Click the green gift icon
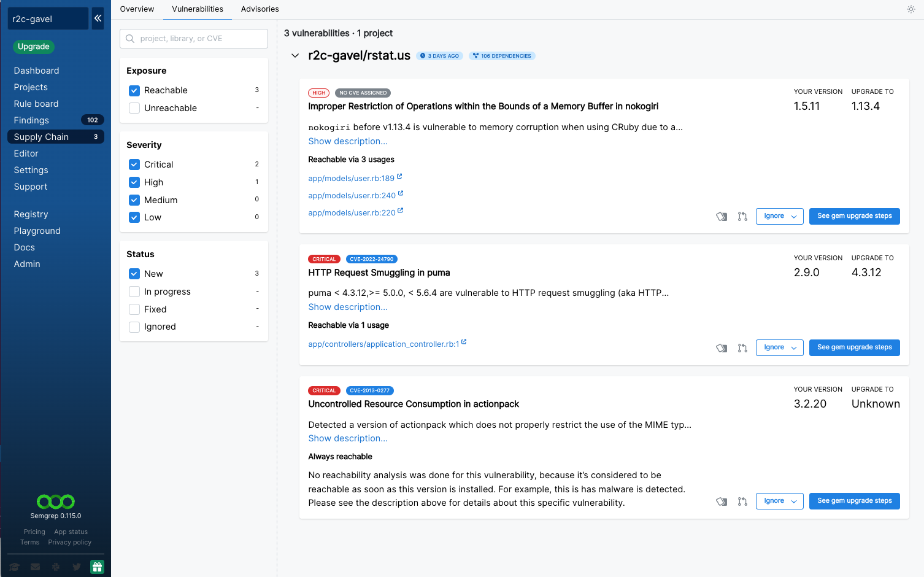 pos(97,567)
